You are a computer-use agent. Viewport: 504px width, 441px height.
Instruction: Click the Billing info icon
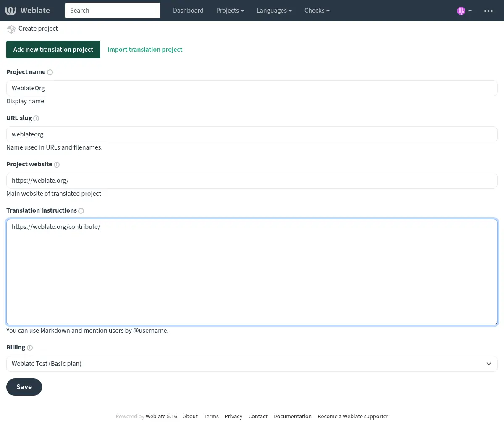[30, 348]
